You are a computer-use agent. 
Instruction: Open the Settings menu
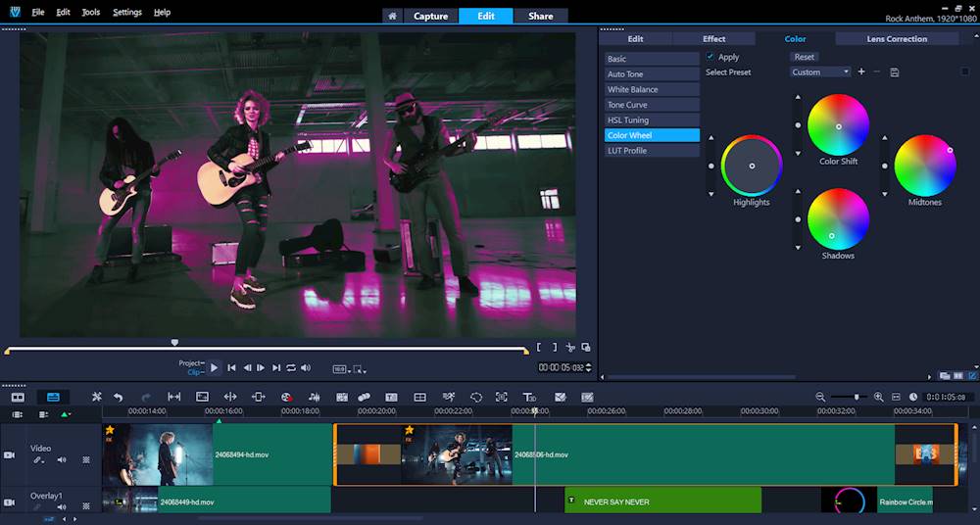[x=126, y=13]
